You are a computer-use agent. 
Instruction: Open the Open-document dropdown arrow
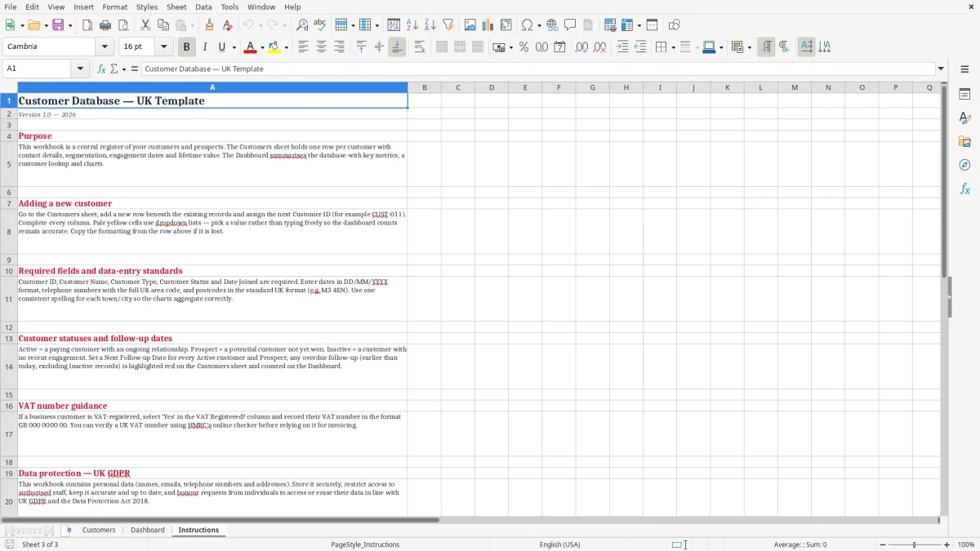(45, 25)
